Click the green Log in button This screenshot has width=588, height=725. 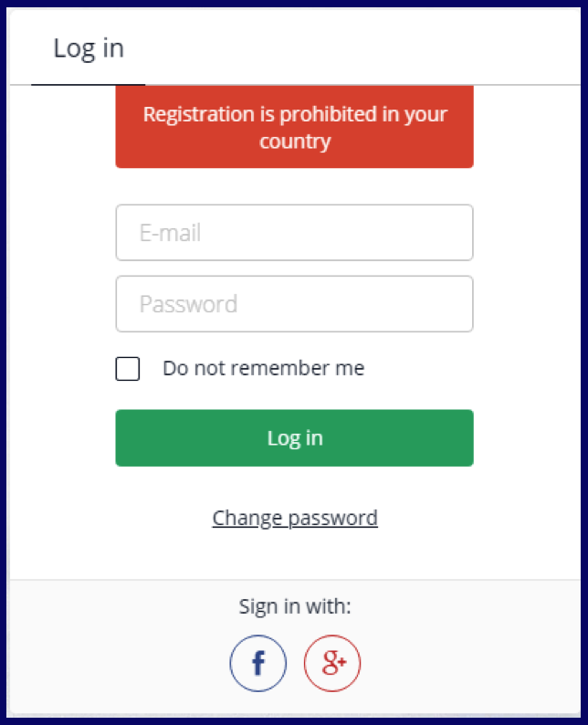pos(295,438)
